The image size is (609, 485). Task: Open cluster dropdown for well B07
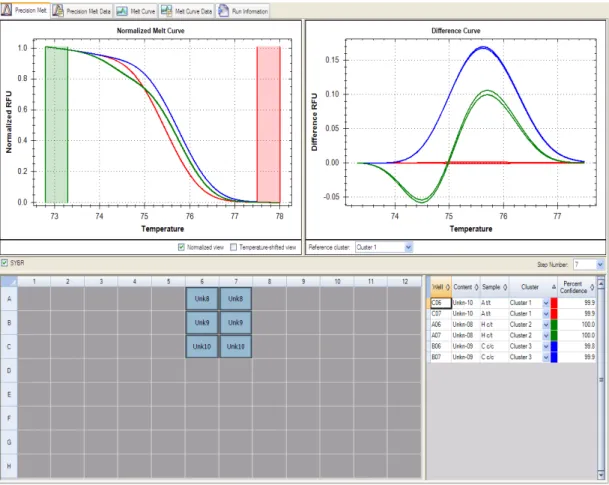pos(546,357)
